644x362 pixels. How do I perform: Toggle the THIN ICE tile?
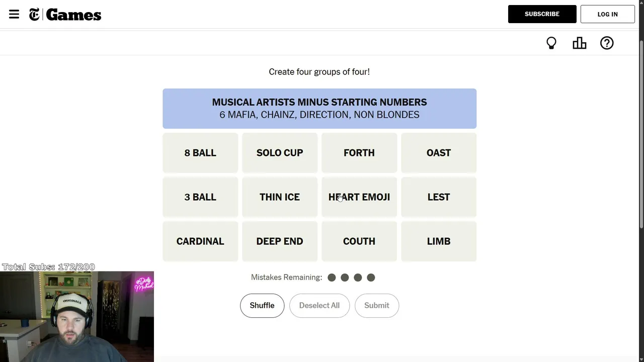tap(280, 197)
